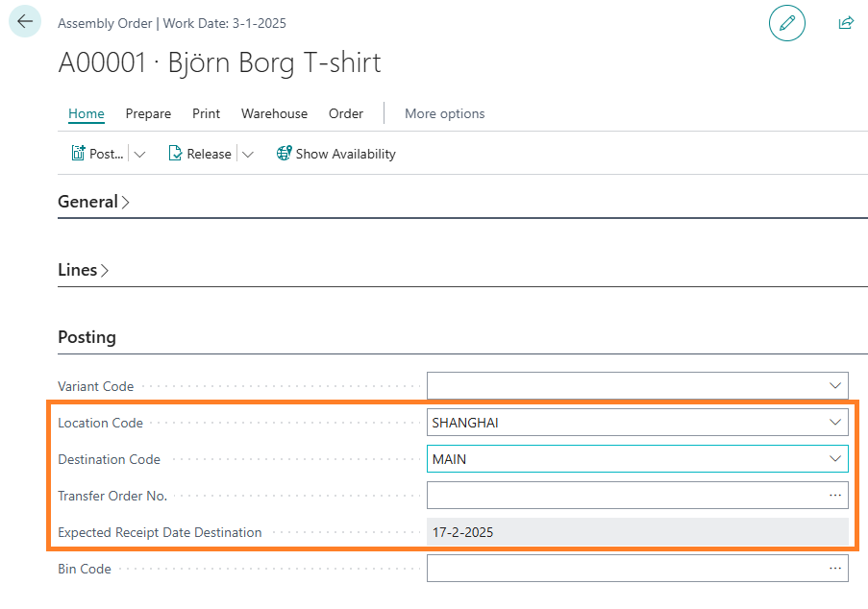Click the pencil edit icon
The width and height of the screenshot is (868, 609).
[x=786, y=23]
